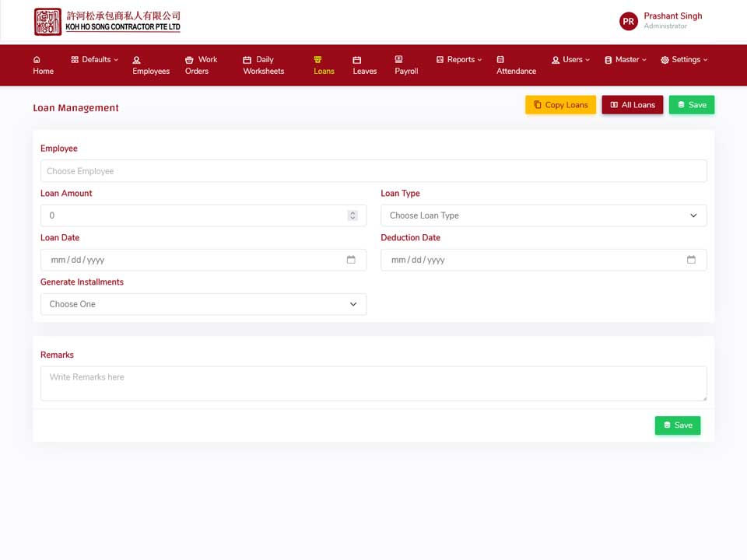This screenshot has width=747, height=560.
Task: Expand the Choose Loan Type dropdown
Action: coord(544,215)
